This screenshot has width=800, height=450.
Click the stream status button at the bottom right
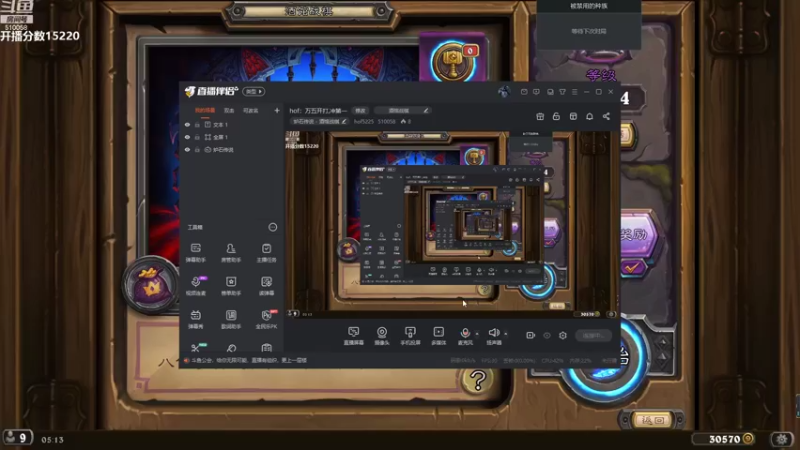coord(593,335)
